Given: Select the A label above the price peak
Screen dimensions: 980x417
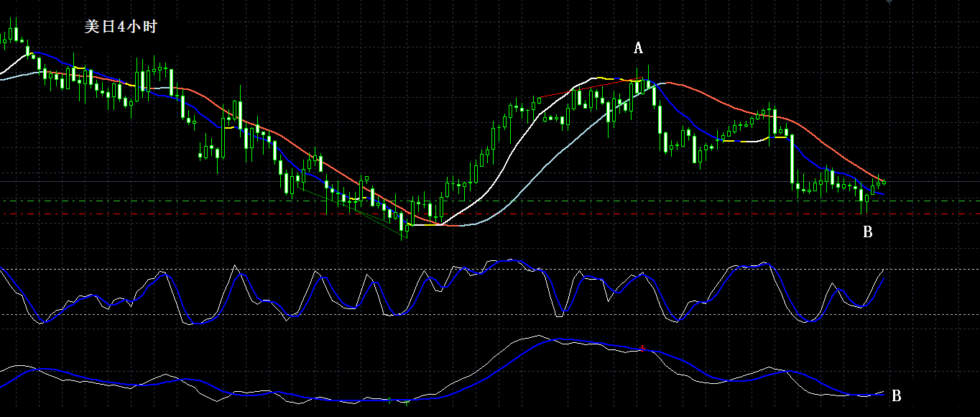Looking at the screenshot, I should click(x=638, y=48).
